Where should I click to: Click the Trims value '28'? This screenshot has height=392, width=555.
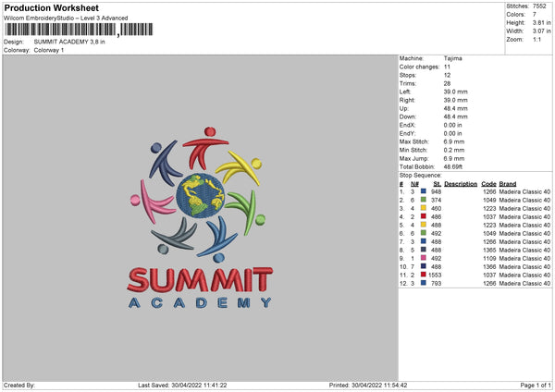(x=447, y=83)
